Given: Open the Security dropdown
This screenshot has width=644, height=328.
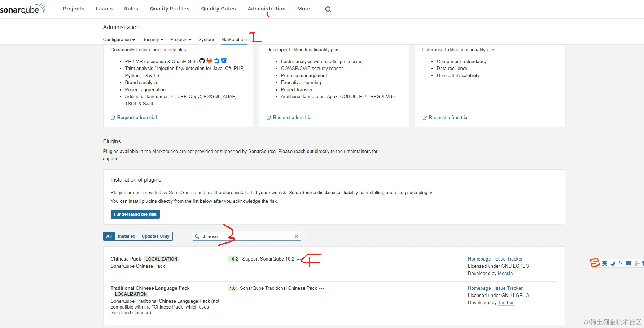Looking at the screenshot, I should [153, 40].
